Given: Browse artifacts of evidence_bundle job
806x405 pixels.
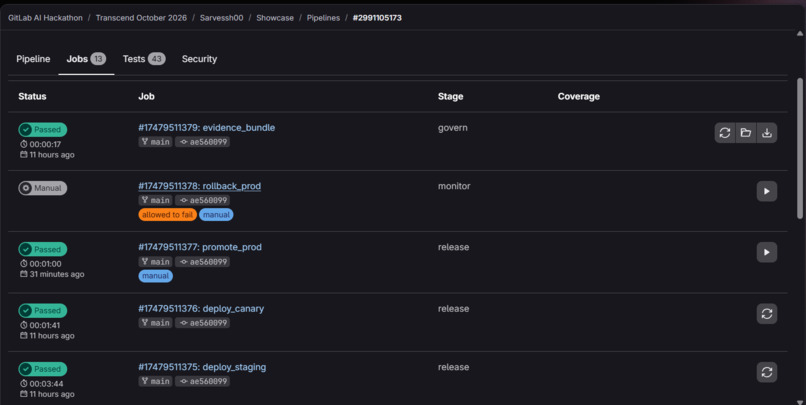Looking at the screenshot, I should tap(746, 133).
